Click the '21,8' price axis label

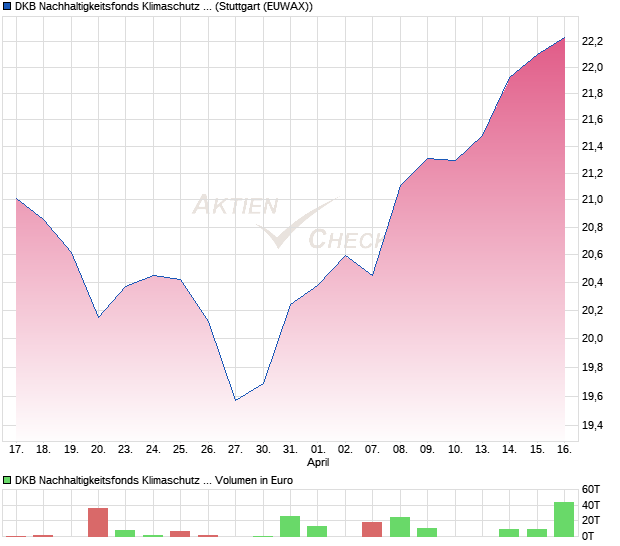592,94
